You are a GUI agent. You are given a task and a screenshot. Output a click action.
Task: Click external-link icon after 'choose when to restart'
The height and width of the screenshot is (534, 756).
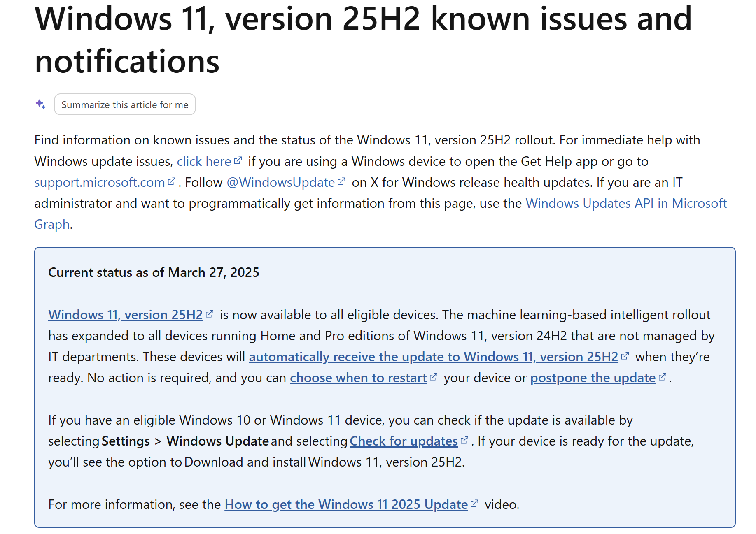click(434, 377)
